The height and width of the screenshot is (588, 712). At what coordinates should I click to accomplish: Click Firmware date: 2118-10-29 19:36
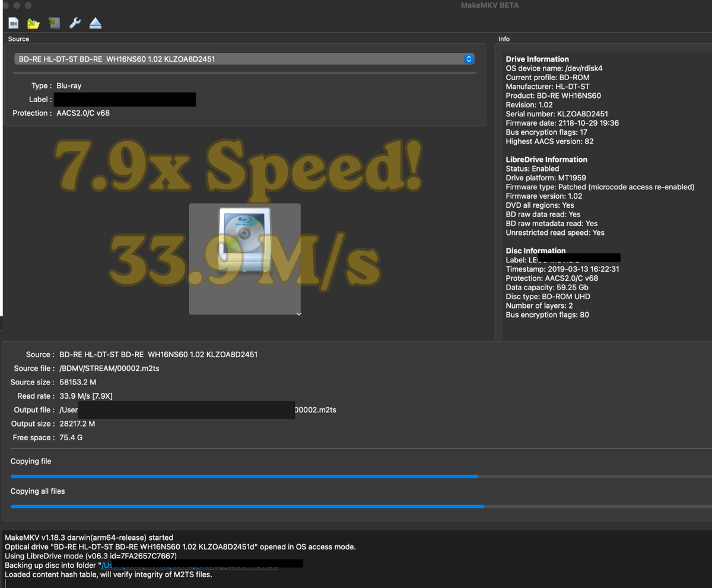point(562,123)
